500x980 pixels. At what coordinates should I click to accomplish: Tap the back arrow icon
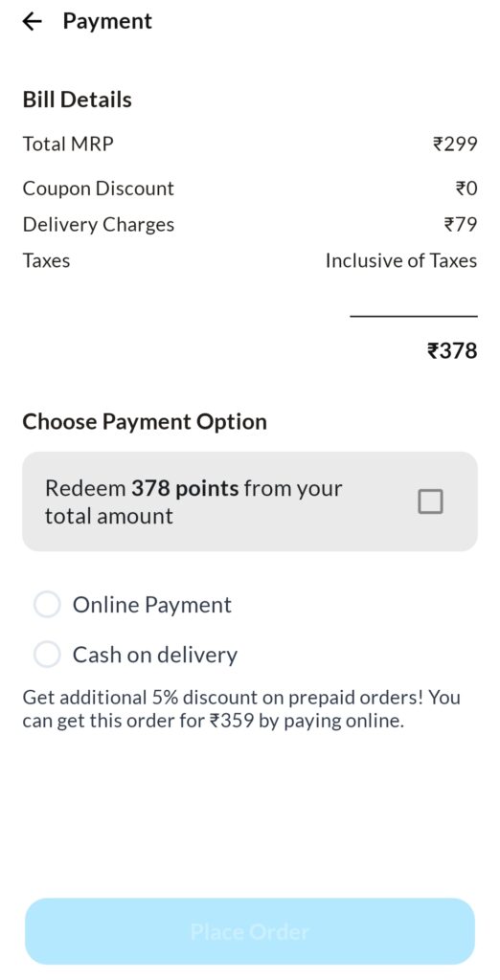pos(32,21)
